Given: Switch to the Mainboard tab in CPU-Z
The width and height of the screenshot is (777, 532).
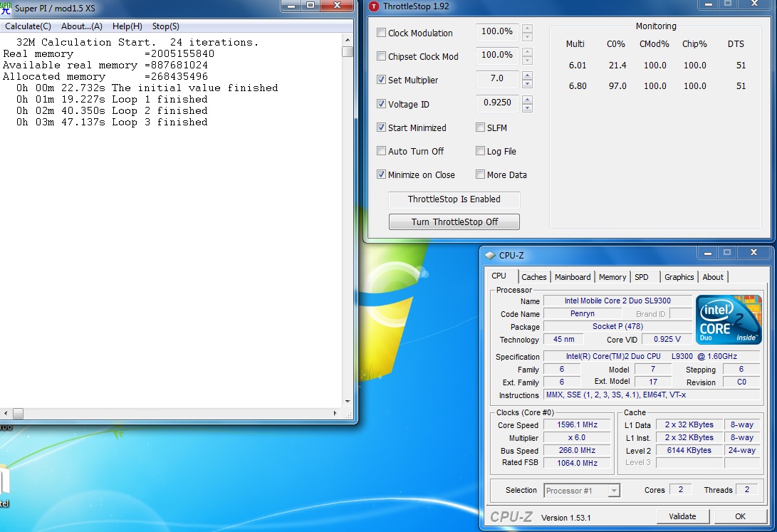Looking at the screenshot, I should 573,277.
